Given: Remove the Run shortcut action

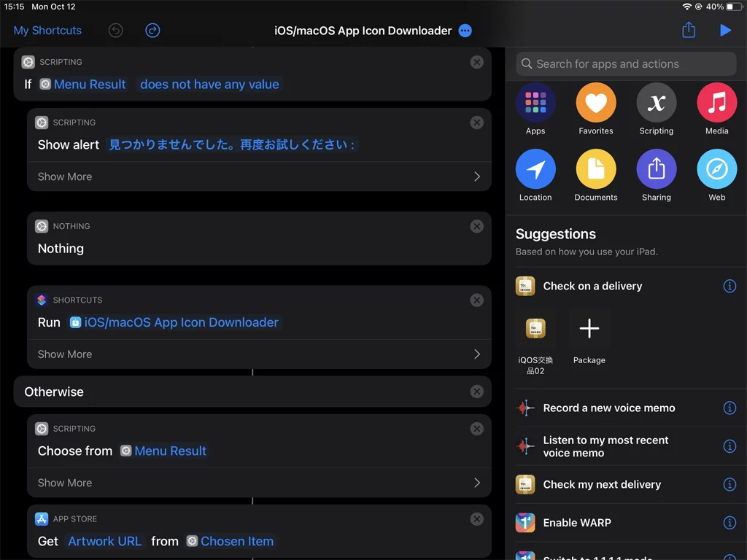Looking at the screenshot, I should pos(476,300).
